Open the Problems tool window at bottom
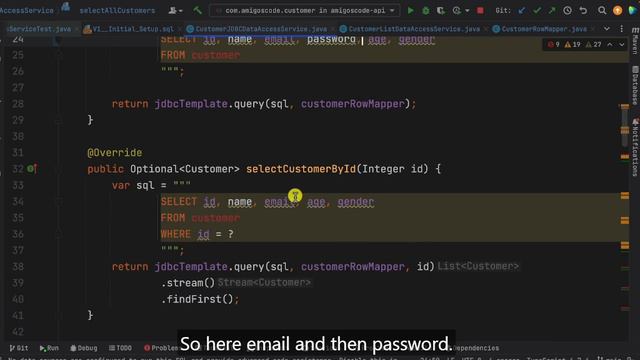Viewport: 640px width, 360px height. click(x=161, y=348)
